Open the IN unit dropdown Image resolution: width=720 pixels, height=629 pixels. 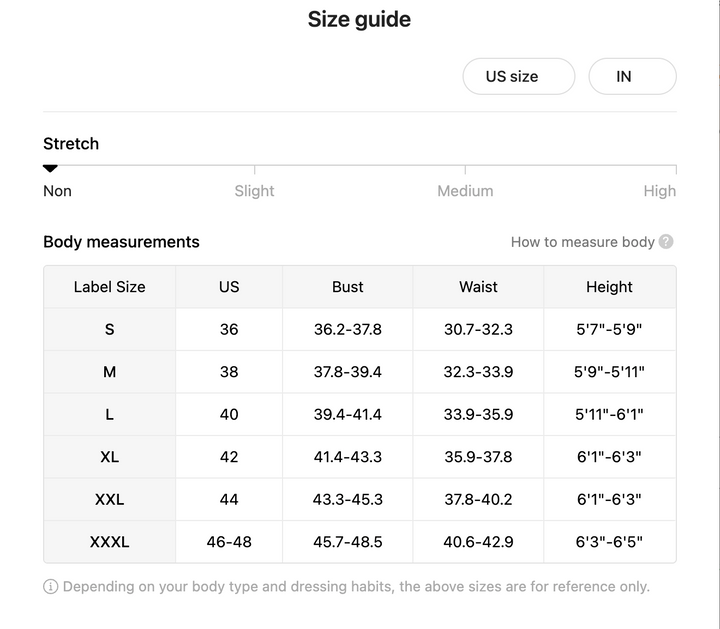tap(632, 76)
